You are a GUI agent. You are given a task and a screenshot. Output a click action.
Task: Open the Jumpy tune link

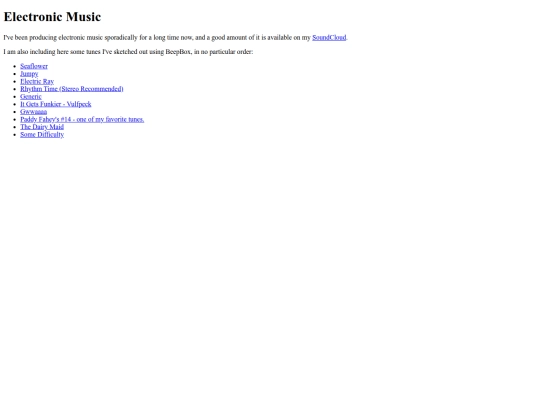[x=29, y=74]
